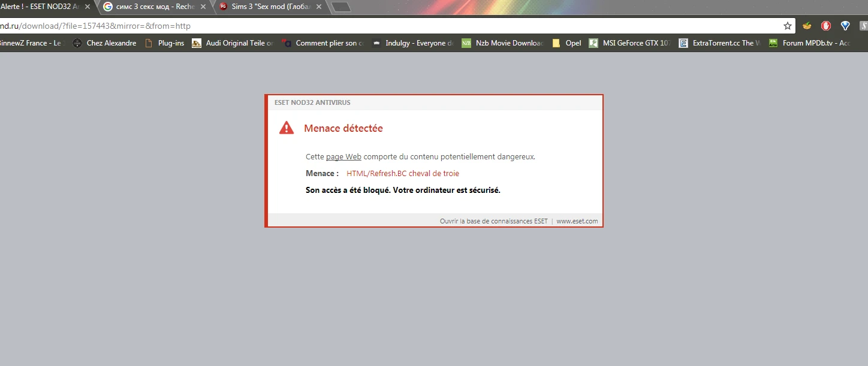The image size is (868, 366).
Task: Click the Forum MPDb.tv green favicon
Action: click(x=773, y=43)
